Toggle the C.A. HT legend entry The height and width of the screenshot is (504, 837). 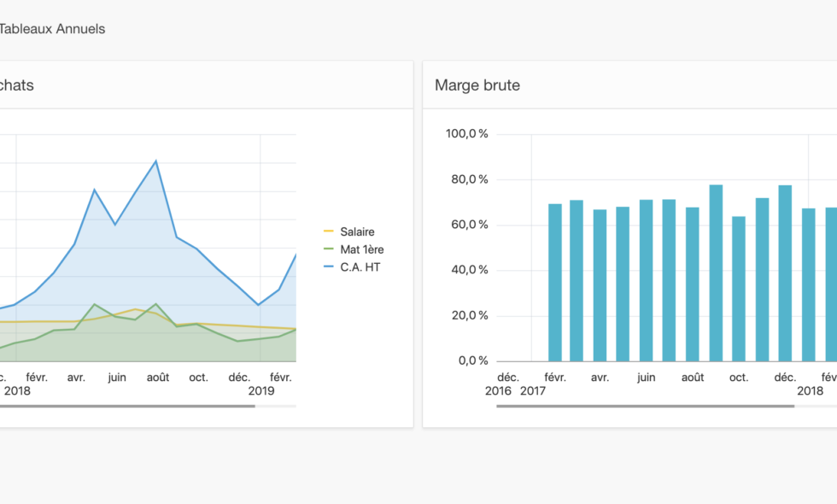tap(361, 267)
